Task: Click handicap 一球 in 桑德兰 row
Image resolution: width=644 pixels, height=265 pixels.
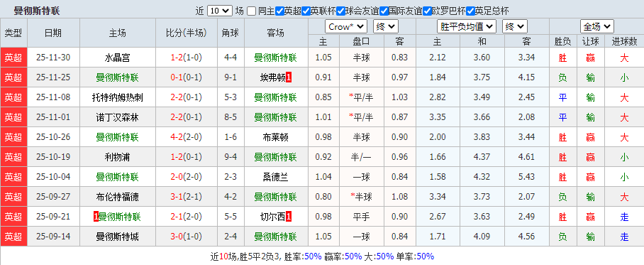Action: tap(362, 177)
